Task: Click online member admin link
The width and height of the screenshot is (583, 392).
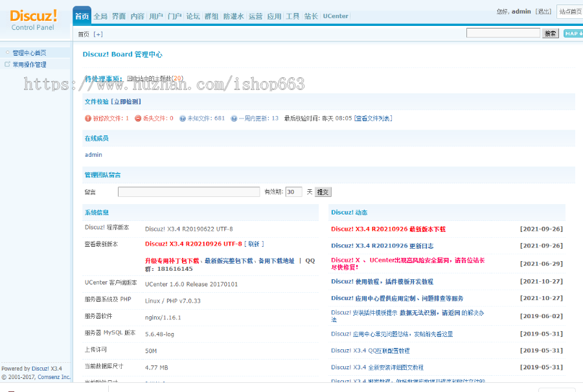Action: pos(93,155)
